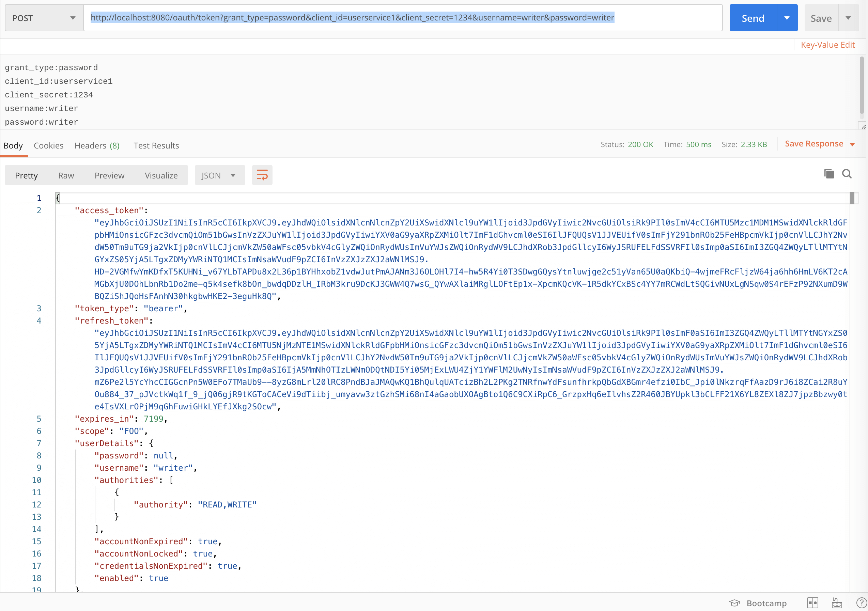This screenshot has height=611, width=868.
Task: Open the POST method dropdown
Action: coord(44,18)
